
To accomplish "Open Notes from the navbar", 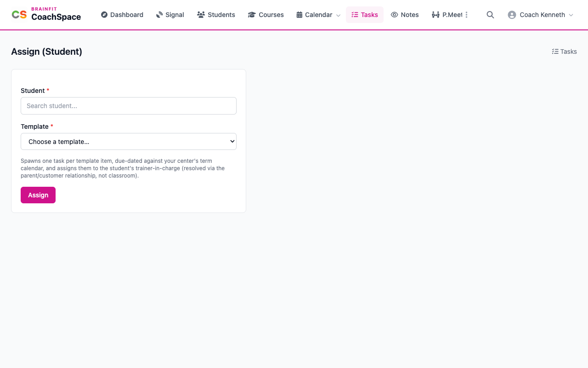I will point(405,15).
